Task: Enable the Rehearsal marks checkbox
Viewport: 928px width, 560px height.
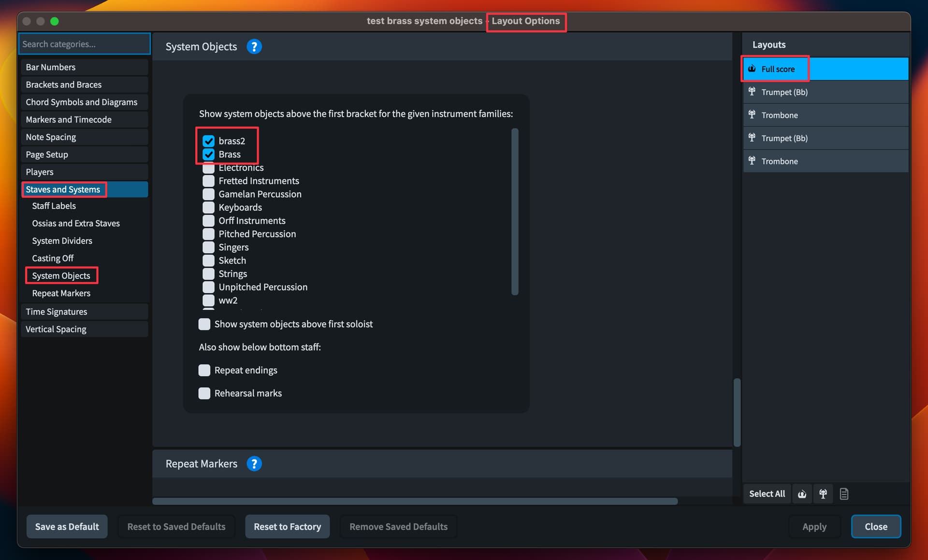Action: [x=204, y=393]
